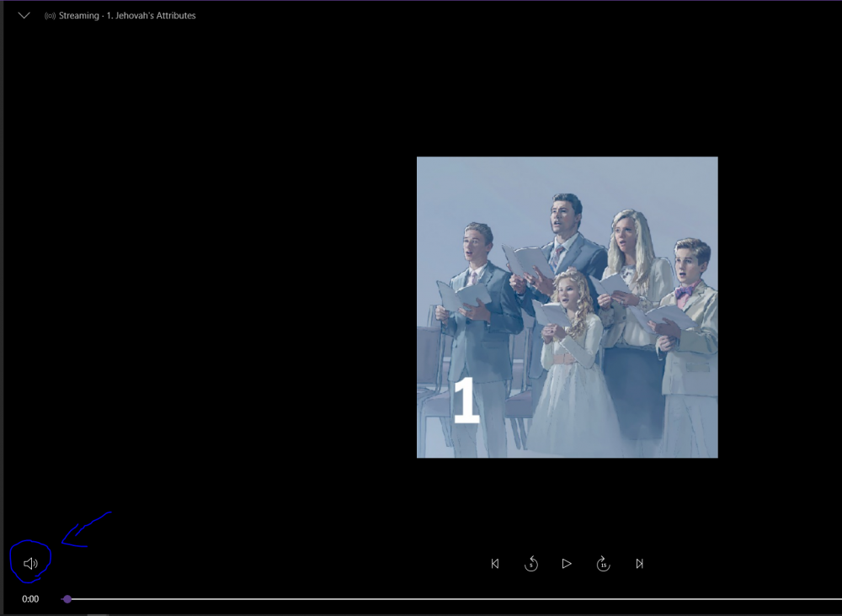Screen dimensions: 842x616
Task: Click the skip-back icon at the controls' left edge
Action: 494,564
